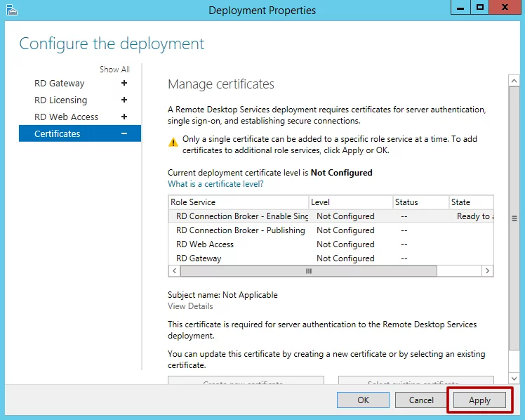Expand the RD Web Access section
The height and width of the screenshot is (420, 525).
[124, 117]
